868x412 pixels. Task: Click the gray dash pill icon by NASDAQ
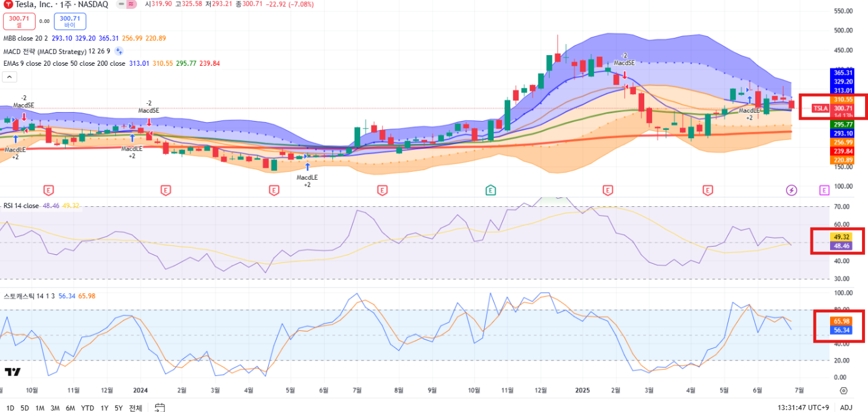121,4
